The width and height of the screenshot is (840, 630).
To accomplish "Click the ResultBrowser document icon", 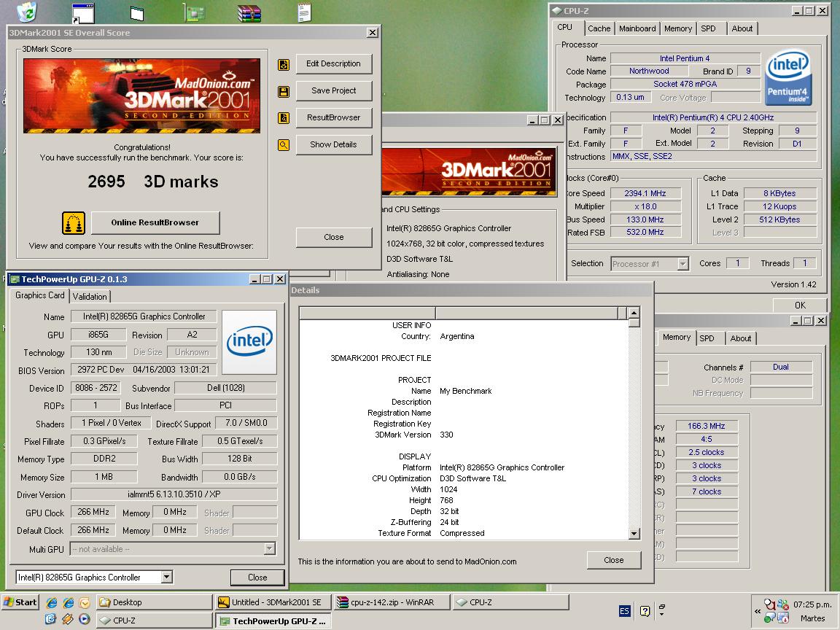I will pyautogui.click(x=284, y=118).
